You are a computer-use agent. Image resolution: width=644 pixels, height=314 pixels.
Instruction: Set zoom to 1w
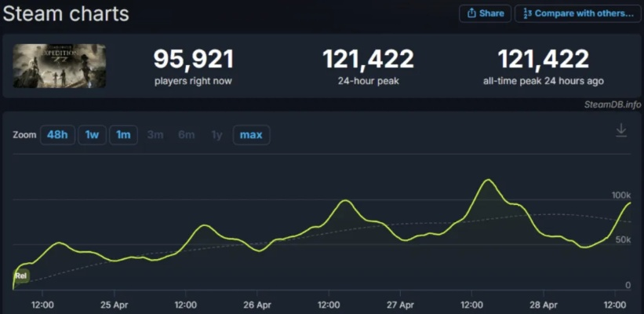(x=92, y=135)
